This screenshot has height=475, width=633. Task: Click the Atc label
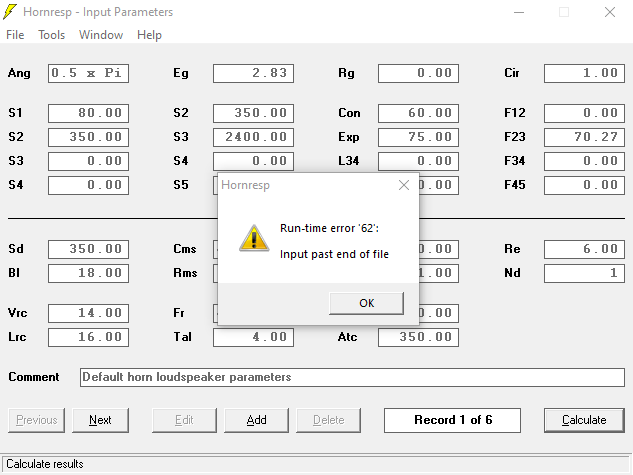[x=347, y=337]
